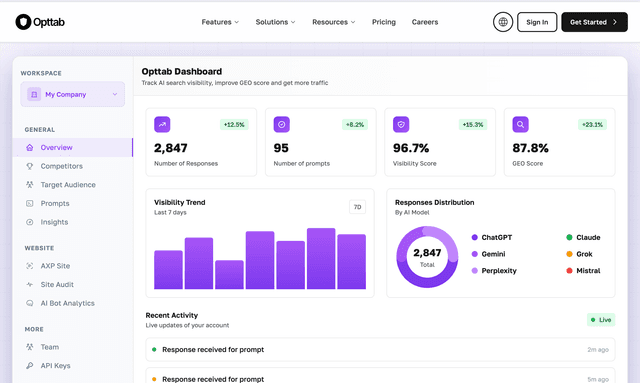
Task: Click the Perplexity legend dot
Action: [x=474, y=271]
